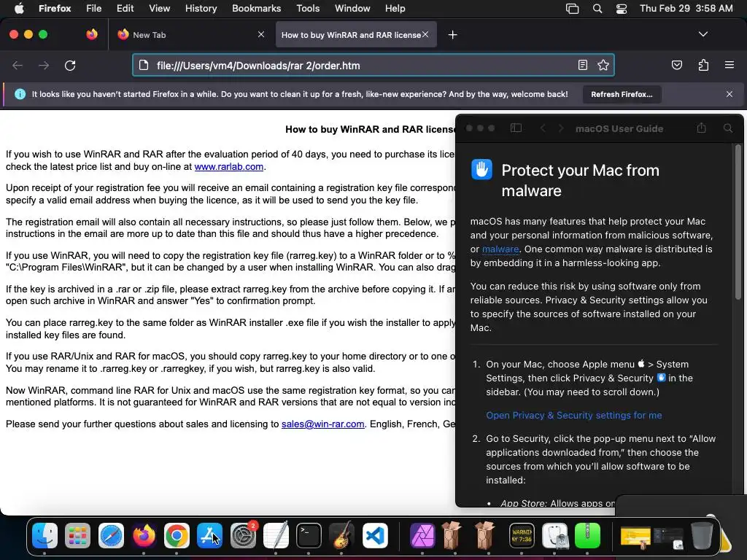Open the Console app in the Dock

click(x=522, y=536)
